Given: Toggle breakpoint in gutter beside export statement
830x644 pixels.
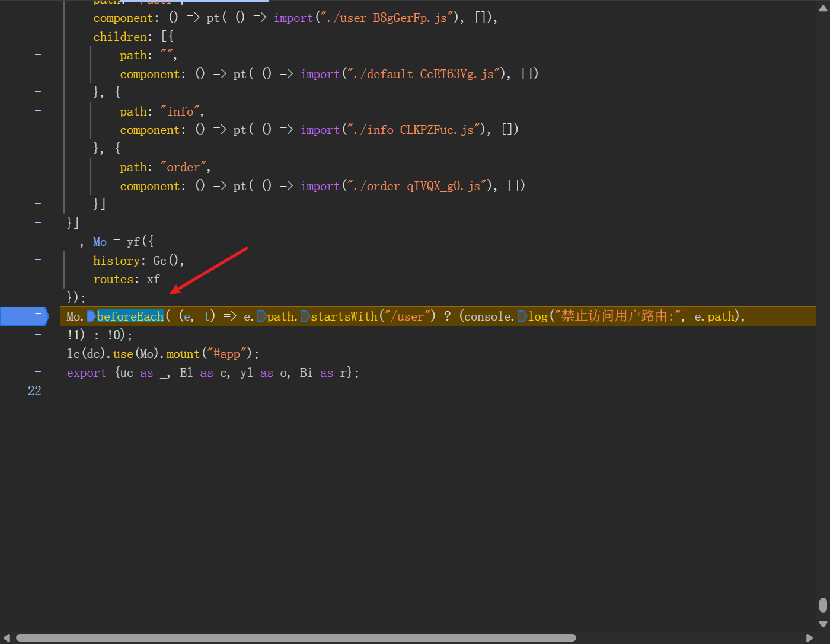Looking at the screenshot, I should [x=38, y=373].
